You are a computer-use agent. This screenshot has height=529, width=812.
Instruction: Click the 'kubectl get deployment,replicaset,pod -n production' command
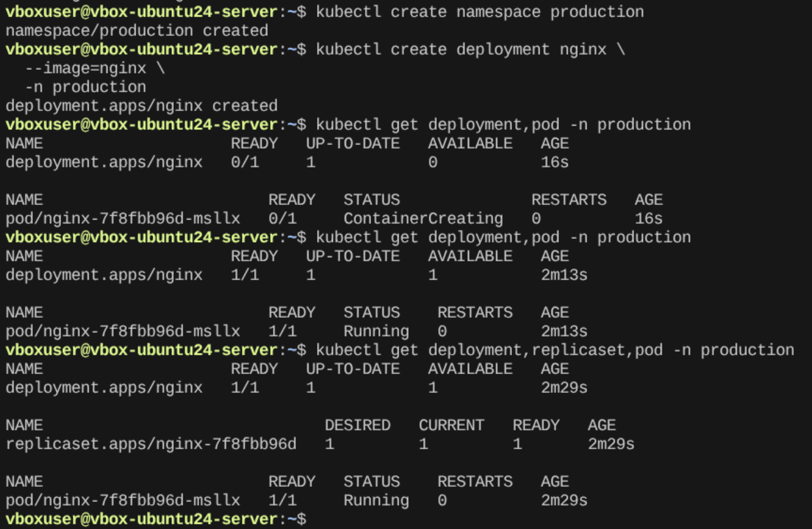click(555, 350)
